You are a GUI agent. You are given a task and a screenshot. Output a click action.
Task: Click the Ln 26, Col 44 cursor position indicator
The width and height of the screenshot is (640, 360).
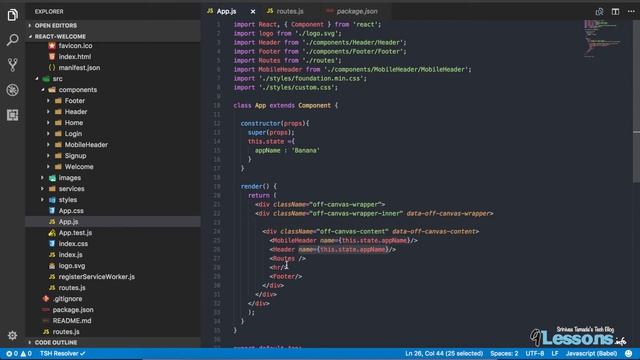click(x=444, y=353)
